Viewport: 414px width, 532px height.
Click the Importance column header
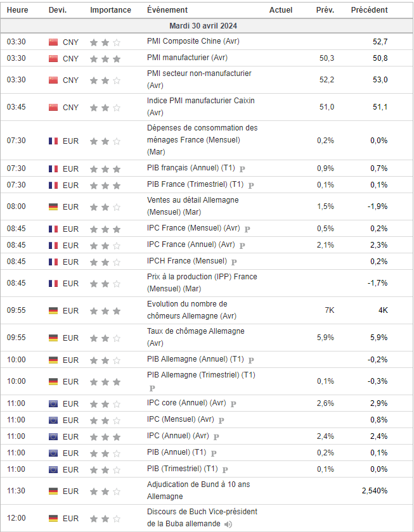(x=110, y=10)
